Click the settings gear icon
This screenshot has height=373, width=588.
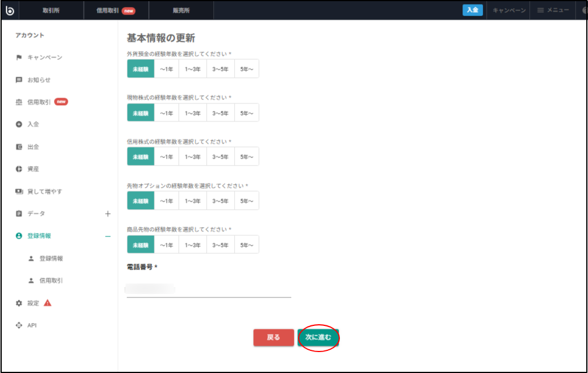pos(19,303)
